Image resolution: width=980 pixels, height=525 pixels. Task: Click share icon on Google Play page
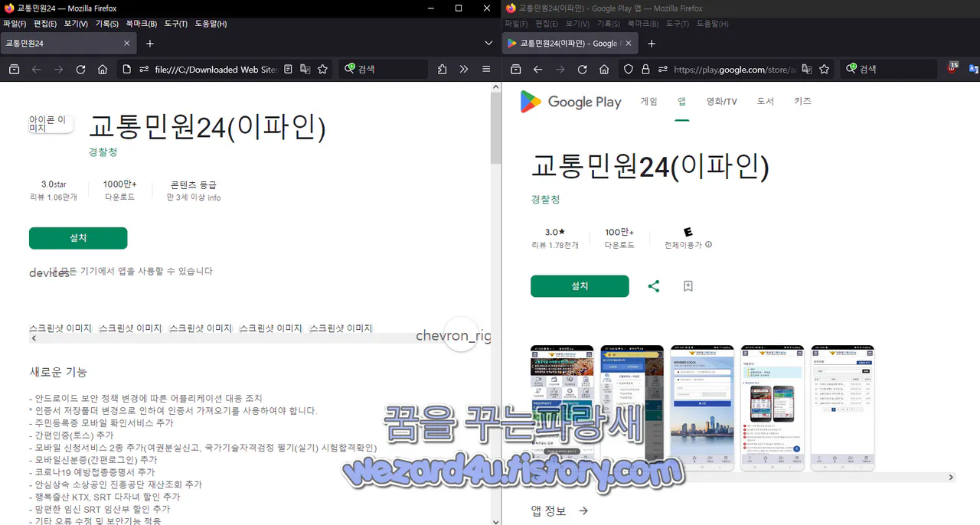click(654, 286)
